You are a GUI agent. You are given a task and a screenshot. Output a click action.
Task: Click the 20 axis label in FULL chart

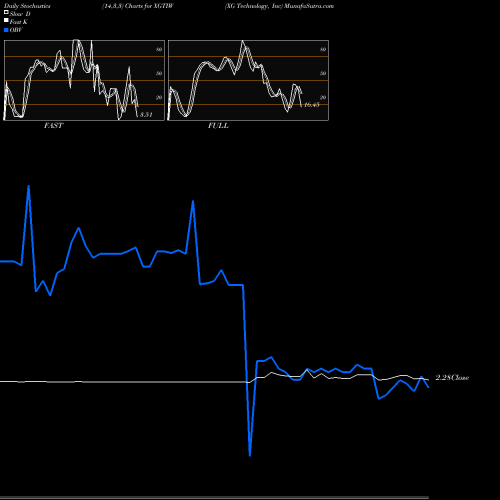click(323, 97)
